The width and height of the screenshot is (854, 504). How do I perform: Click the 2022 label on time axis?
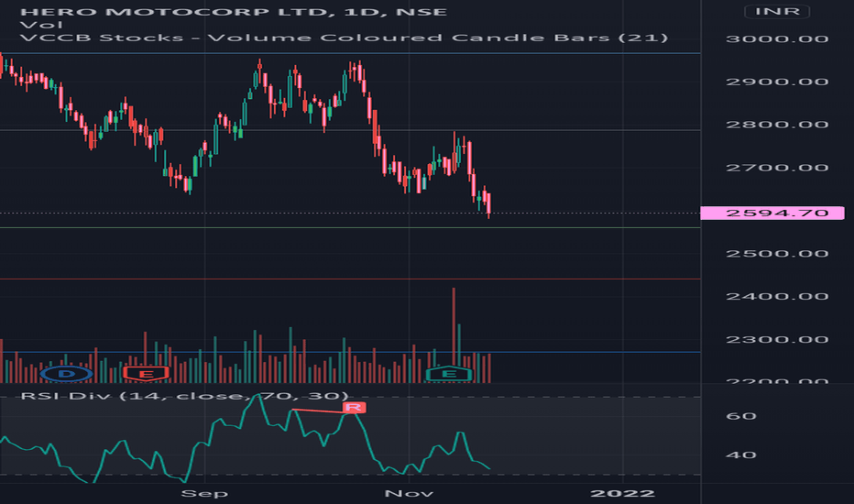point(622,494)
